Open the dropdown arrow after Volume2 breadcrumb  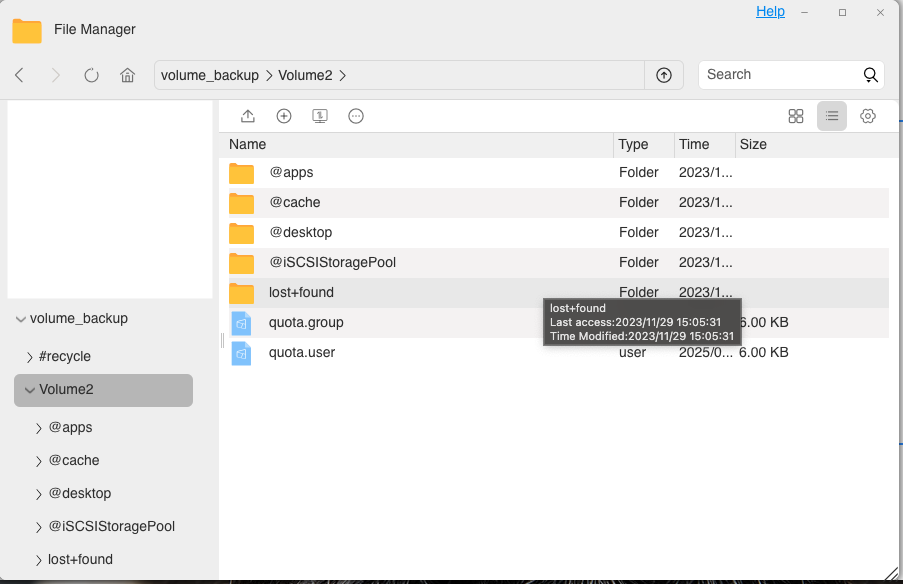(343, 75)
